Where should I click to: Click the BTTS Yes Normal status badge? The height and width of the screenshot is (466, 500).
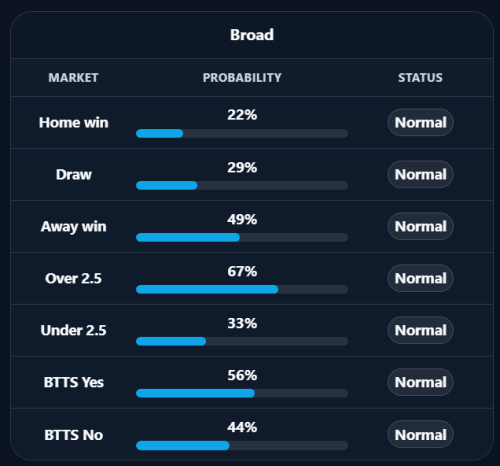pyautogui.click(x=420, y=382)
